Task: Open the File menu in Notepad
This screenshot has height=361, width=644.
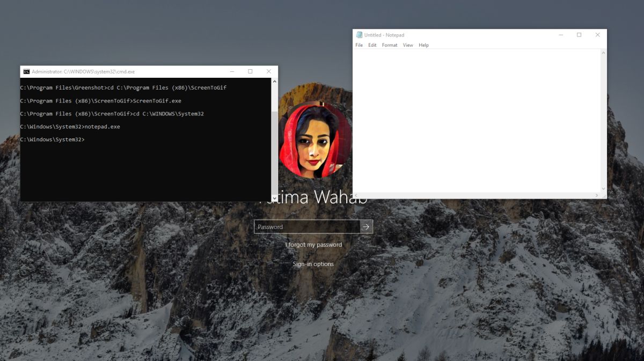Action: pos(358,45)
